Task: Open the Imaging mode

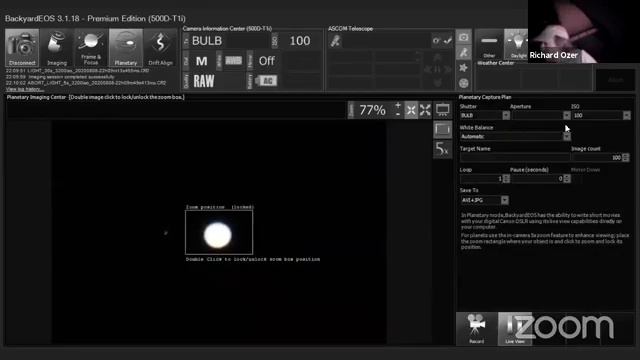Action: tap(57, 47)
